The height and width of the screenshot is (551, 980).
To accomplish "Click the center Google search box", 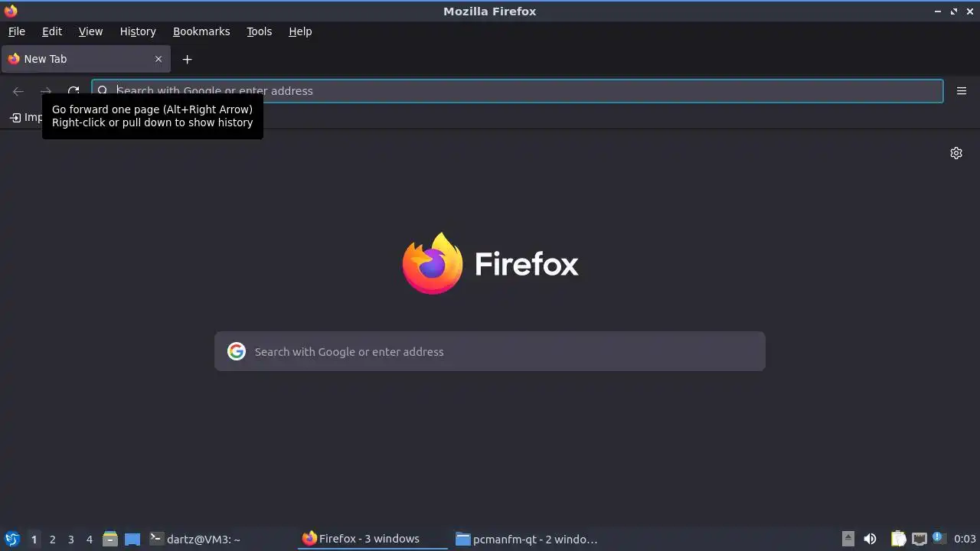I will 490,351.
